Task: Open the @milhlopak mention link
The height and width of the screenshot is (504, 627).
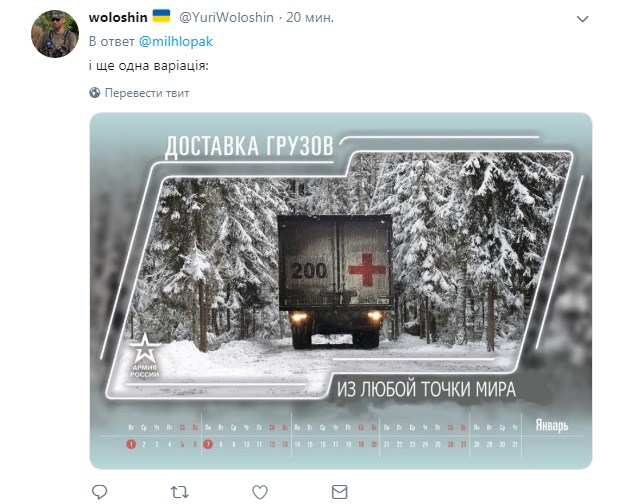Action: [176, 42]
